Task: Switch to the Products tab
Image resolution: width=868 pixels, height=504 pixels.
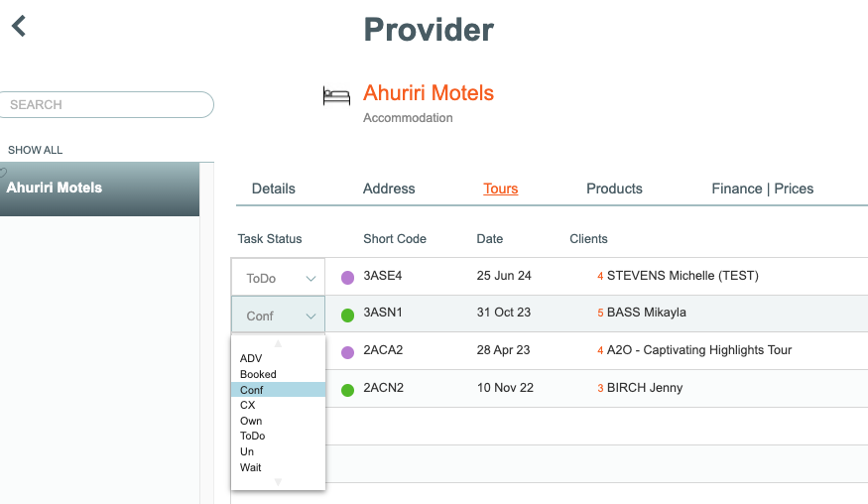Action: (x=614, y=189)
